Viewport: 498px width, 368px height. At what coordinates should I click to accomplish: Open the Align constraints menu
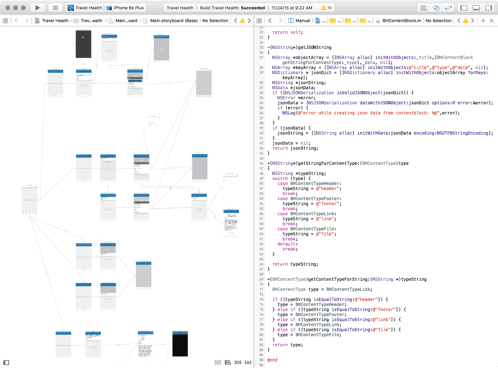coord(228,362)
